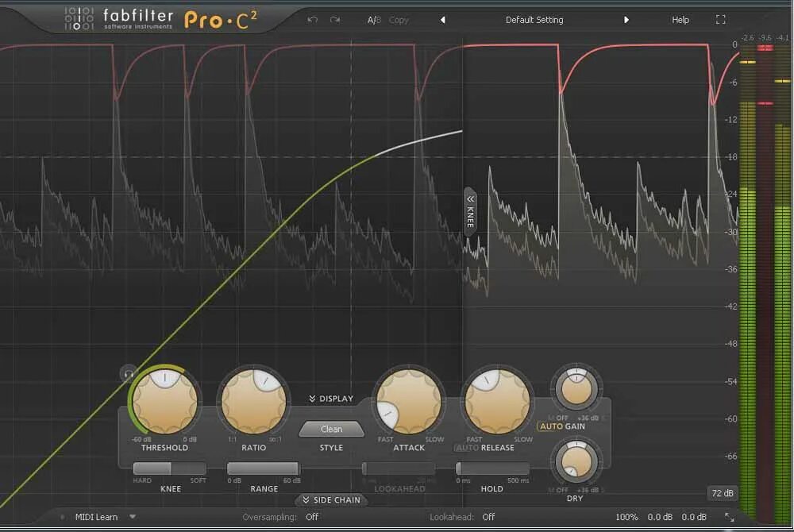Image resolution: width=794 pixels, height=532 pixels.
Task: Change the Oversampling Off setting
Action: [x=312, y=517]
